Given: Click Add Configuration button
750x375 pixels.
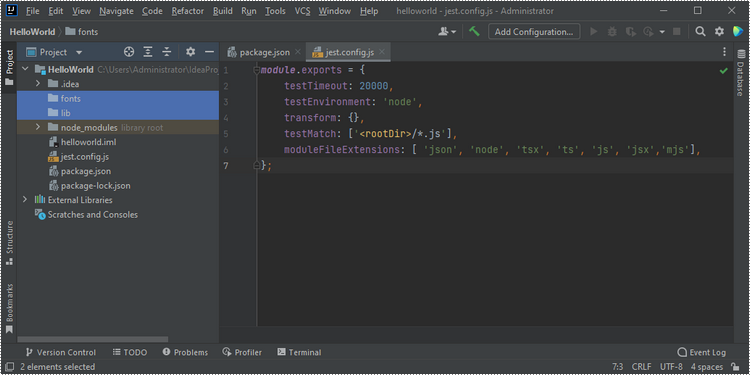Looking at the screenshot, I should coord(534,32).
